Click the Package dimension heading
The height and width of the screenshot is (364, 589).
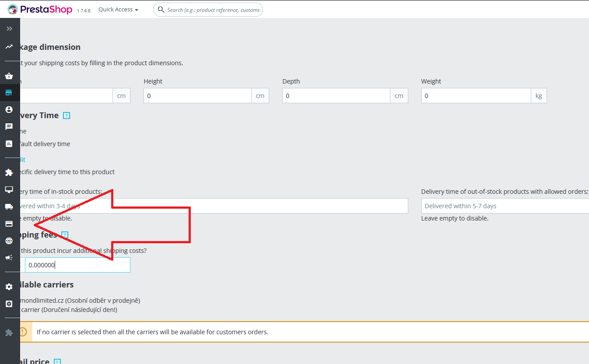[x=50, y=47]
